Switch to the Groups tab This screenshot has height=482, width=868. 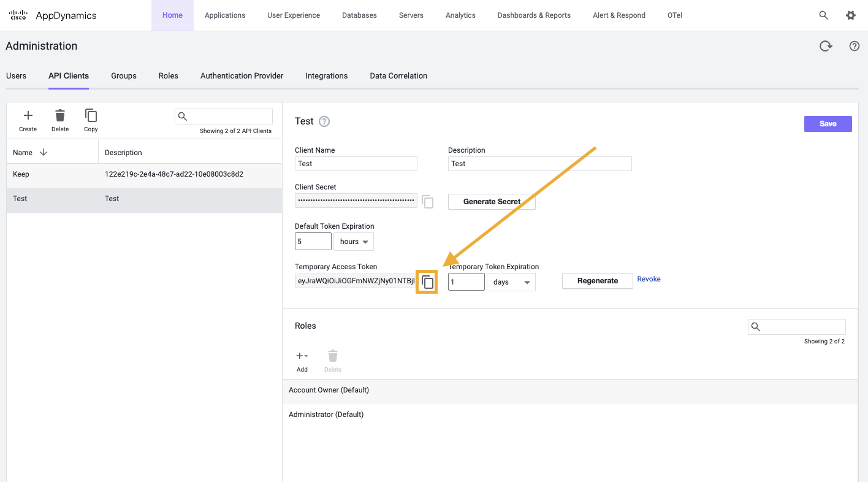124,76
